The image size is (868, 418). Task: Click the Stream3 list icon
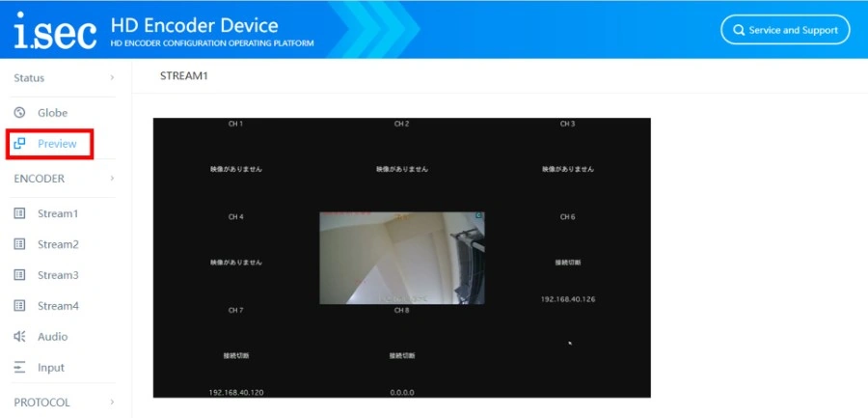[19, 275]
